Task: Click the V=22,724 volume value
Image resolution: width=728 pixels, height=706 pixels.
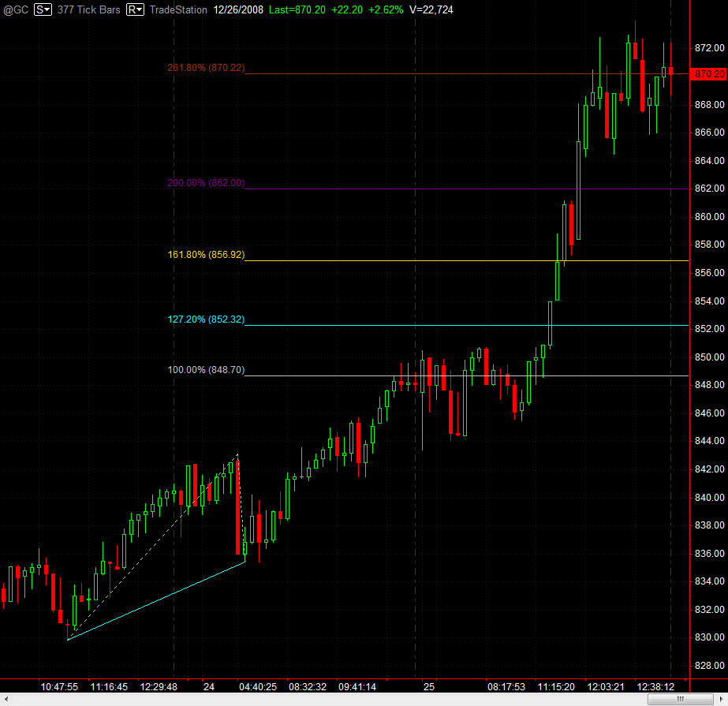Action: pyautogui.click(x=431, y=9)
